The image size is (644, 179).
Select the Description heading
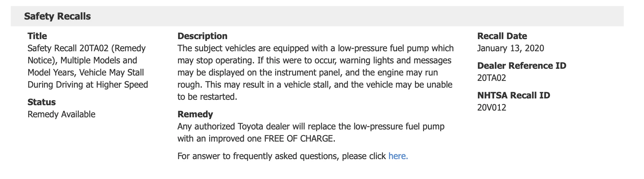point(202,36)
